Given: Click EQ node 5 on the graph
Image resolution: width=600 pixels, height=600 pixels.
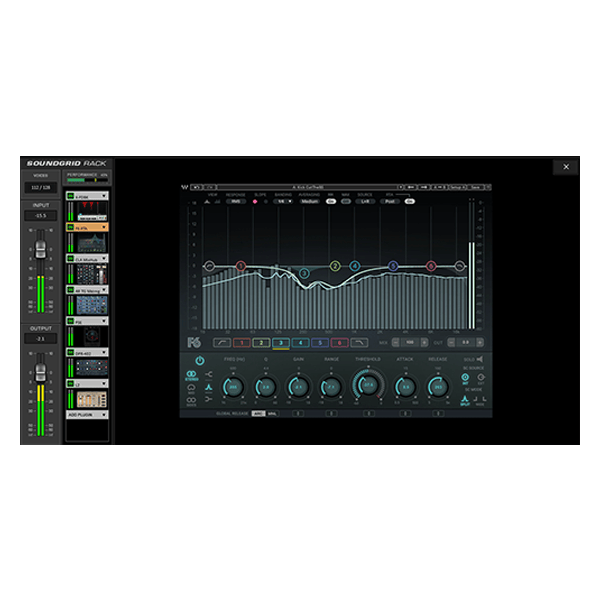Looking at the screenshot, I should [x=393, y=266].
